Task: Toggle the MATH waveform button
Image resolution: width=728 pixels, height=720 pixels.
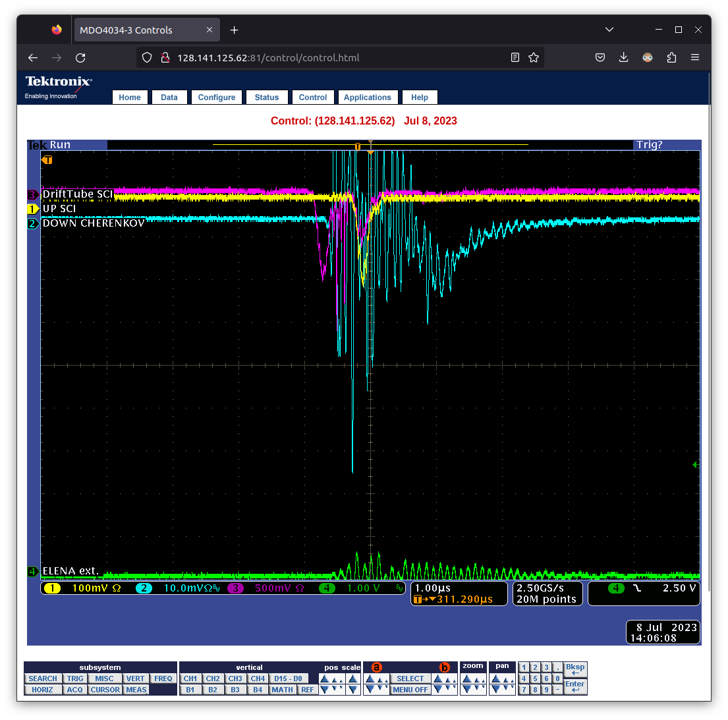Action: pyautogui.click(x=282, y=690)
